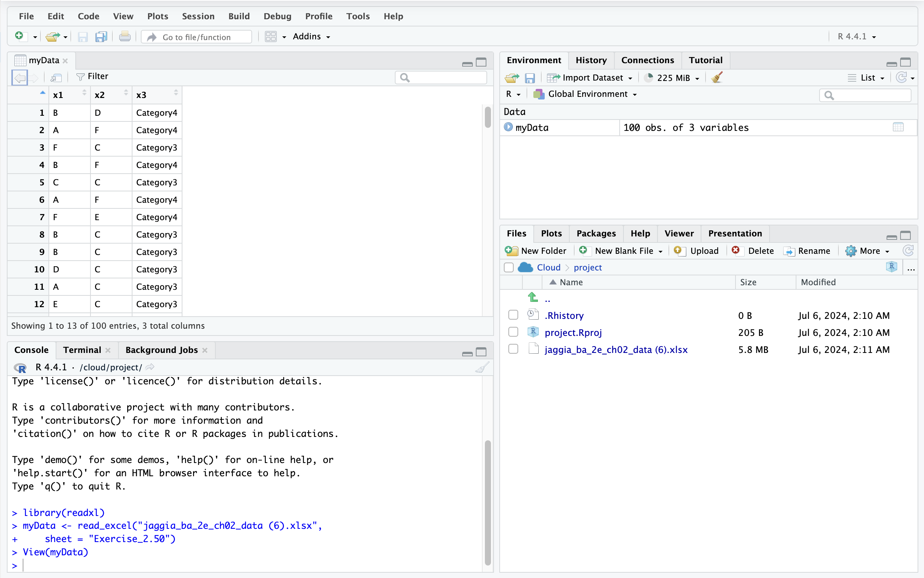Open the Session menu
Image resolution: width=924 pixels, height=578 pixels.
point(198,16)
